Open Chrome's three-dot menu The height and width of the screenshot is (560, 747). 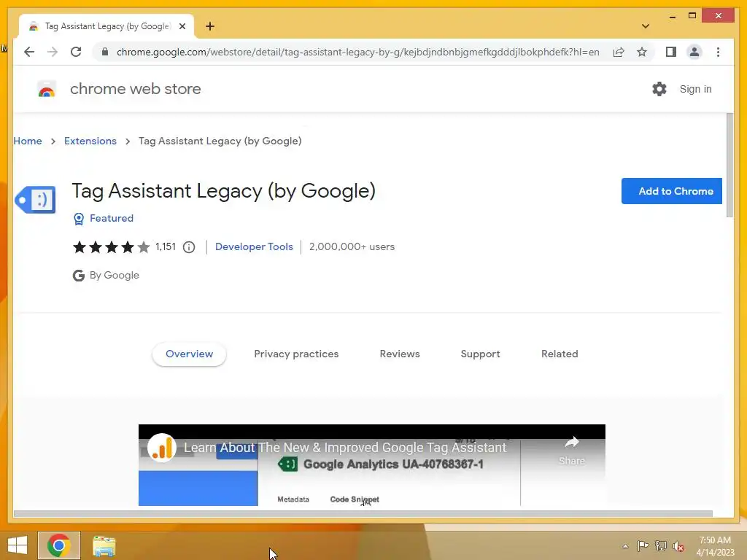coord(718,52)
